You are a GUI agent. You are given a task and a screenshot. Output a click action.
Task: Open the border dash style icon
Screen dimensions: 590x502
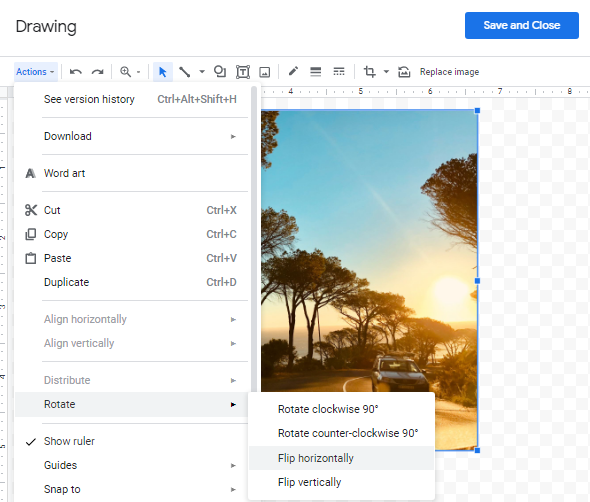coord(339,71)
